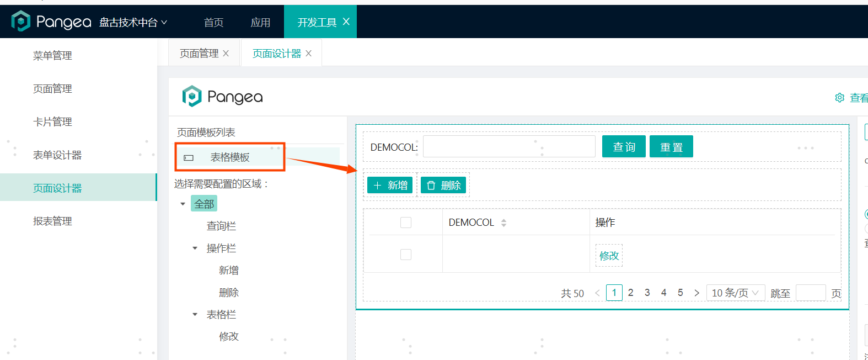Select the 表格模板 template icon
Image resolution: width=868 pixels, height=360 pixels.
point(189,158)
